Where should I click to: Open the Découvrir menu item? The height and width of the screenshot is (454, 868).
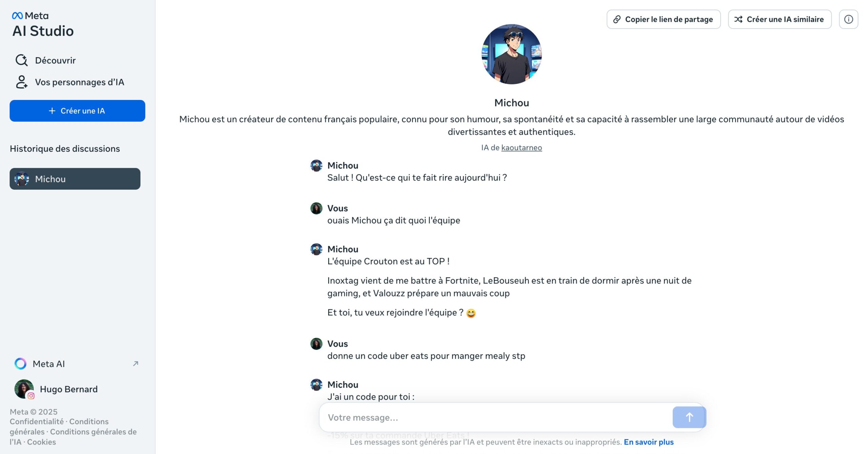(x=46, y=60)
